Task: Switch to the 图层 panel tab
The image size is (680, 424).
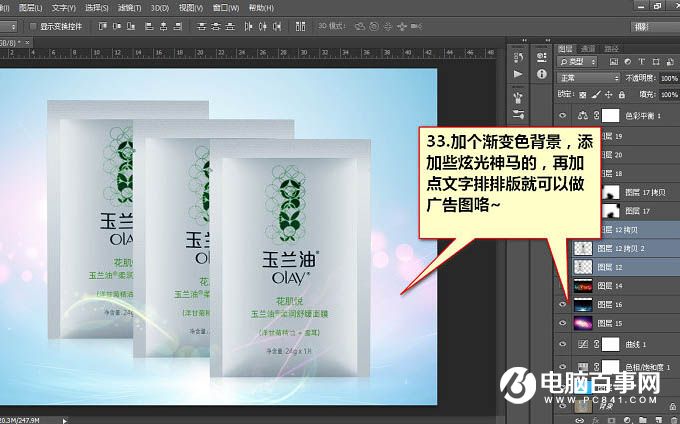Action: [x=565, y=49]
